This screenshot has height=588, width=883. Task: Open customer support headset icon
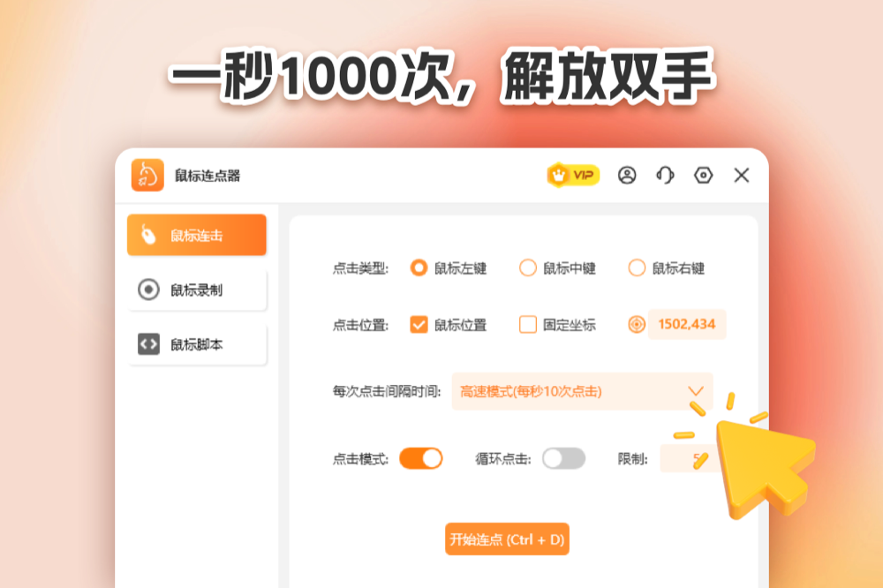click(665, 175)
